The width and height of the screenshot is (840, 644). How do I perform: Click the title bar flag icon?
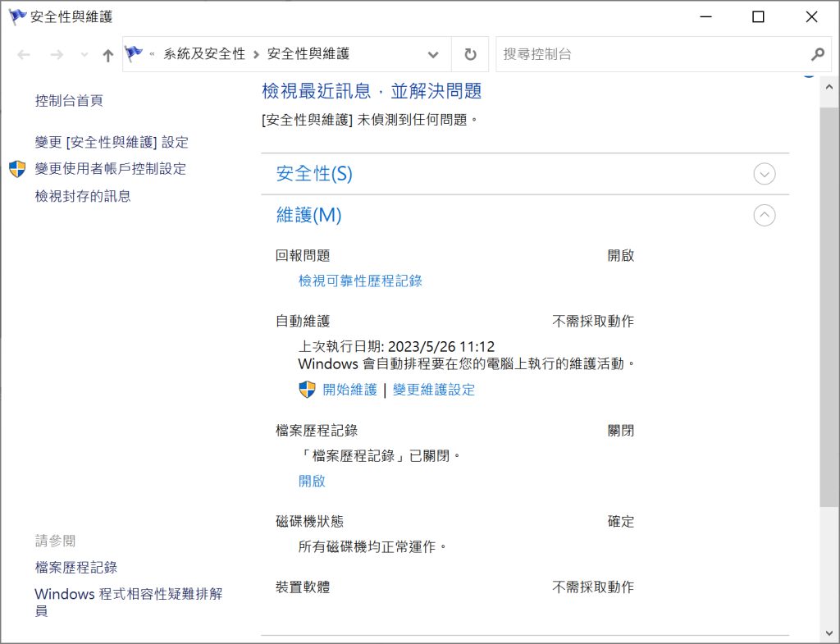pyautogui.click(x=17, y=16)
